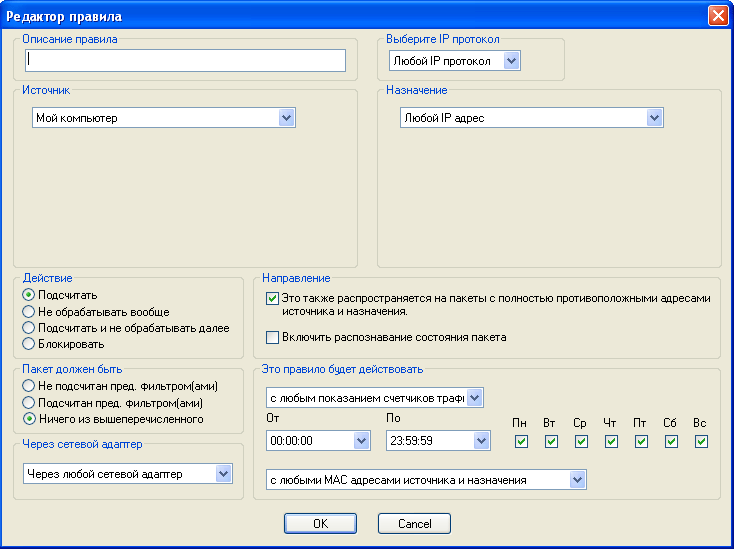Select 'Не обрабатывать вообще' action
The height and width of the screenshot is (549, 734).
[29, 311]
